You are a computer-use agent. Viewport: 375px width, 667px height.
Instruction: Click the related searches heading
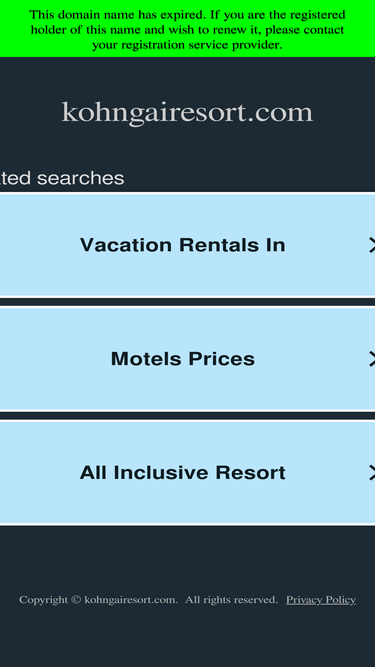(62, 178)
